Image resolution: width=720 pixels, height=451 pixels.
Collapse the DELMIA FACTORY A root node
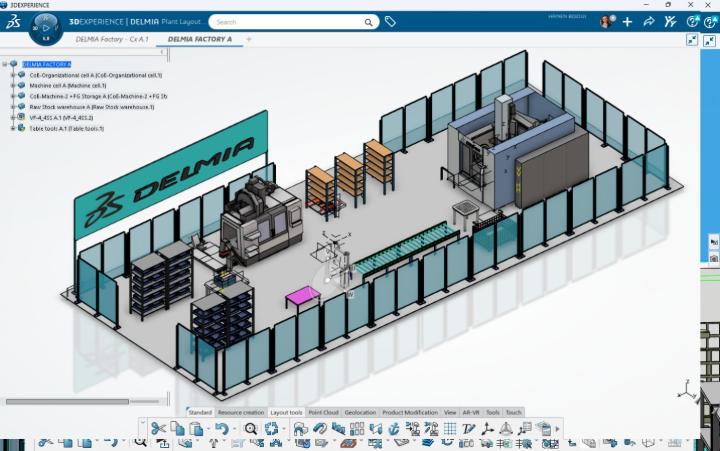click(5, 64)
